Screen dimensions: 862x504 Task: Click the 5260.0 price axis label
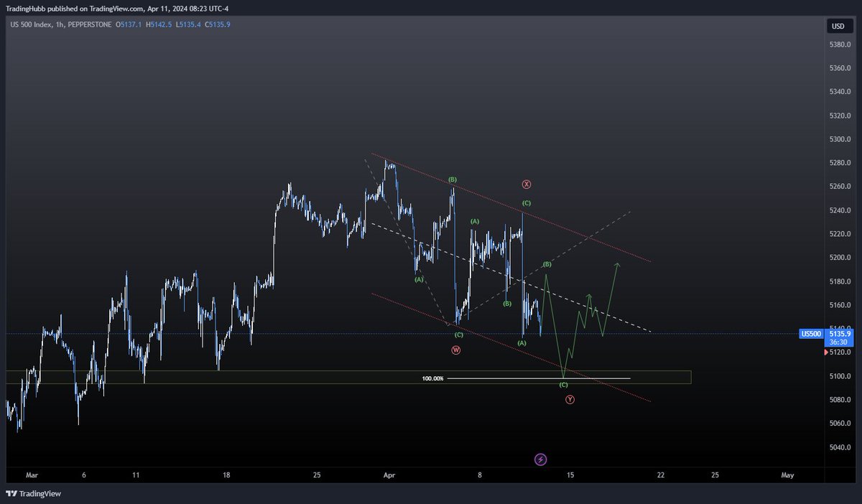pyautogui.click(x=840, y=187)
